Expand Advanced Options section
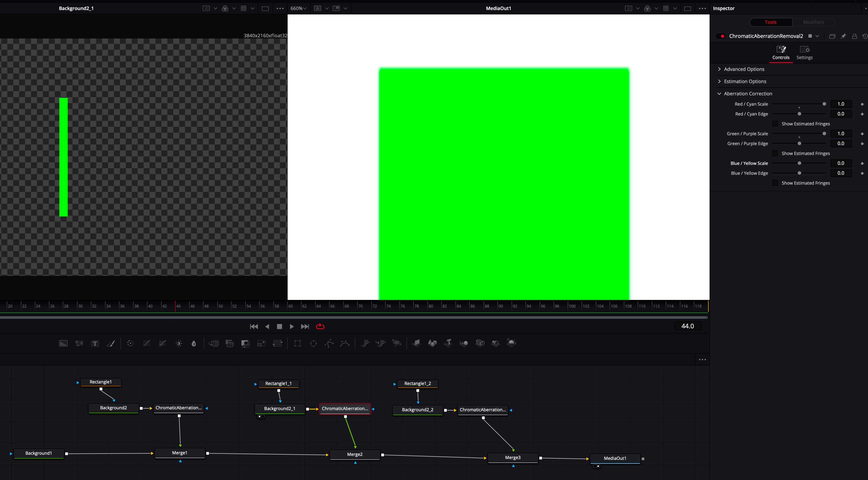The image size is (868, 480). [719, 69]
